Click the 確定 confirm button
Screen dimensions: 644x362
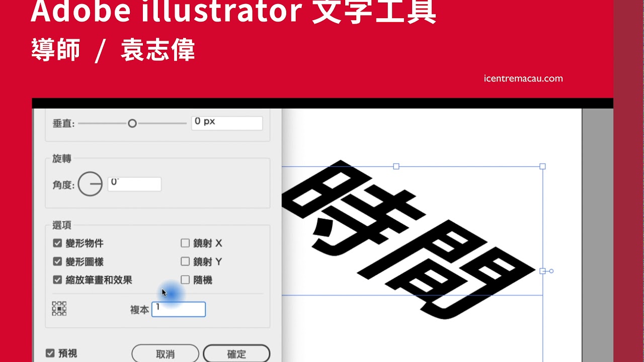tap(236, 354)
